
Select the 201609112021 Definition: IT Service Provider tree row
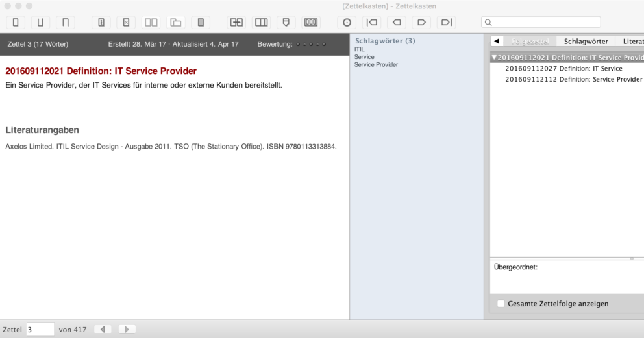pos(567,58)
